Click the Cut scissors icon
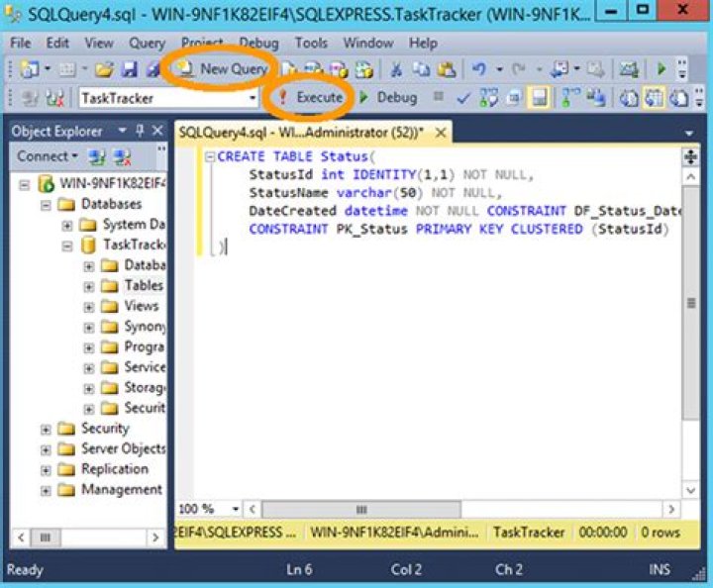Image resolution: width=713 pixels, height=588 pixels. tap(395, 69)
